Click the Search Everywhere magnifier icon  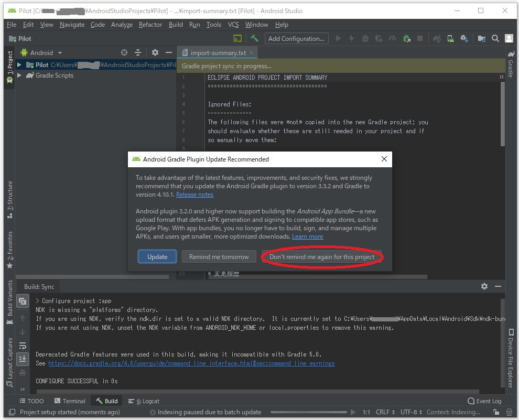coord(495,38)
